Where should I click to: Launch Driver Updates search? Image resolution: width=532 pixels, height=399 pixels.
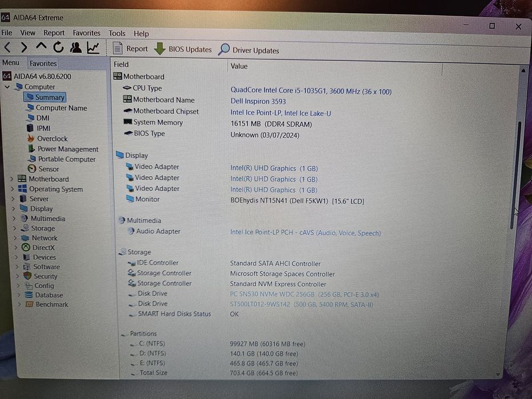[249, 50]
